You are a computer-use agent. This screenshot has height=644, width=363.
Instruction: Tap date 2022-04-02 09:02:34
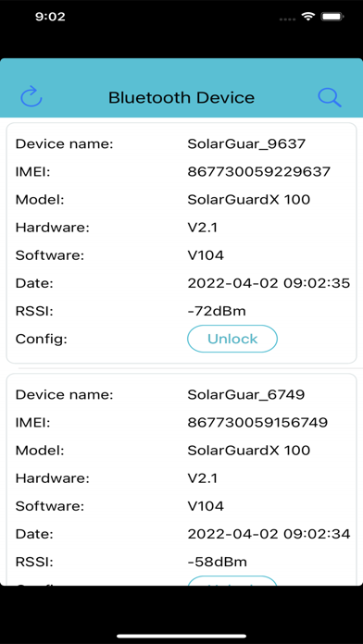(269, 534)
